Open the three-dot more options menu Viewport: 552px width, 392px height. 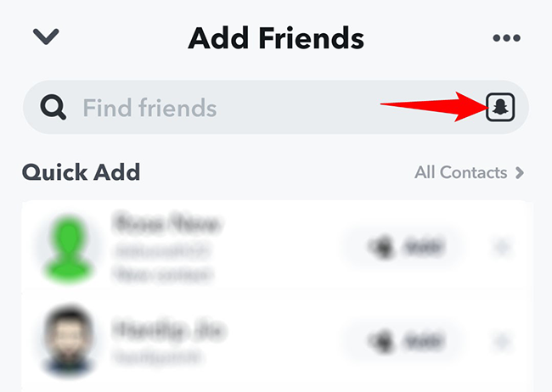[x=507, y=37]
